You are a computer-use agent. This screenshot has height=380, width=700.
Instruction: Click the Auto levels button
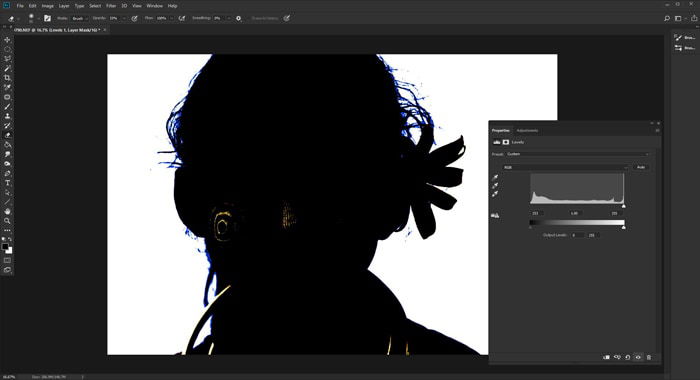pyautogui.click(x=641, y=167)
